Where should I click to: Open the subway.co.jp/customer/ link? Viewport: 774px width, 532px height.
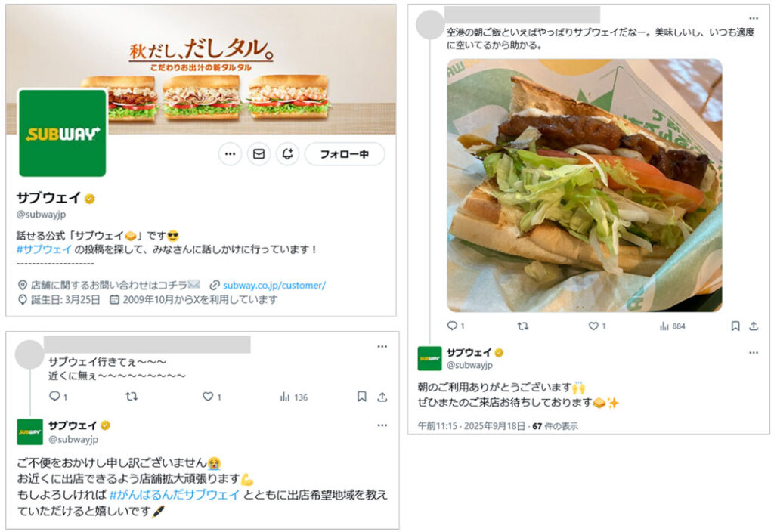[x=274, y=285]
